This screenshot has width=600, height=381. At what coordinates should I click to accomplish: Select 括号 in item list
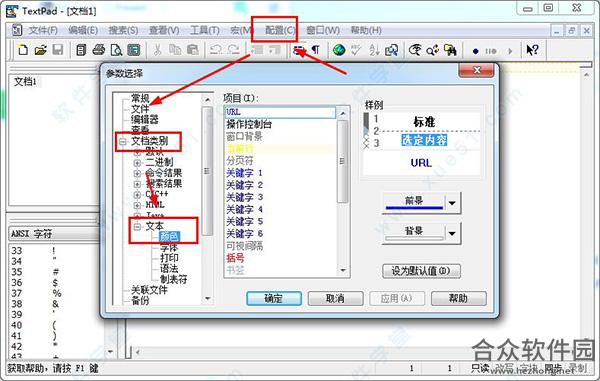click(235, 258)
